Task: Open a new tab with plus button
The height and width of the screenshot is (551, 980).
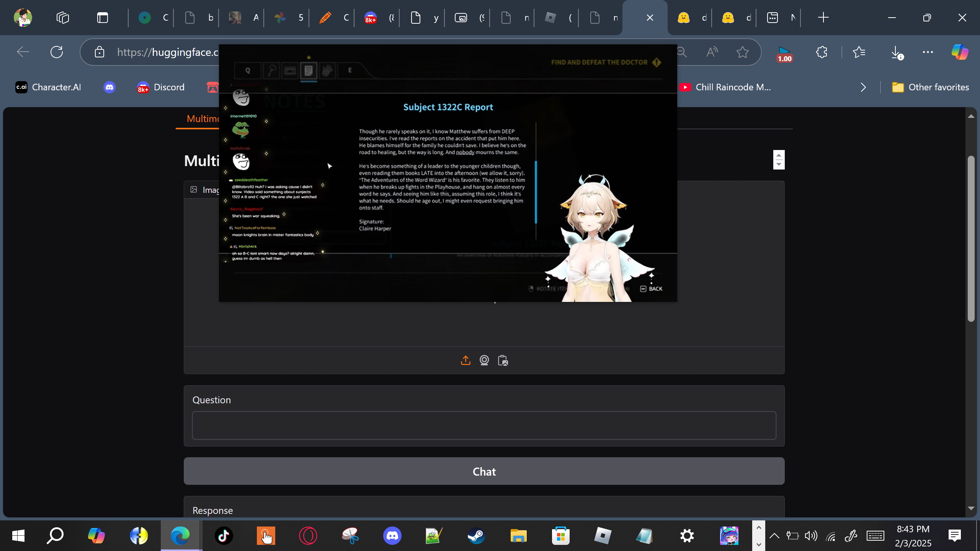Action: [823, 18]
